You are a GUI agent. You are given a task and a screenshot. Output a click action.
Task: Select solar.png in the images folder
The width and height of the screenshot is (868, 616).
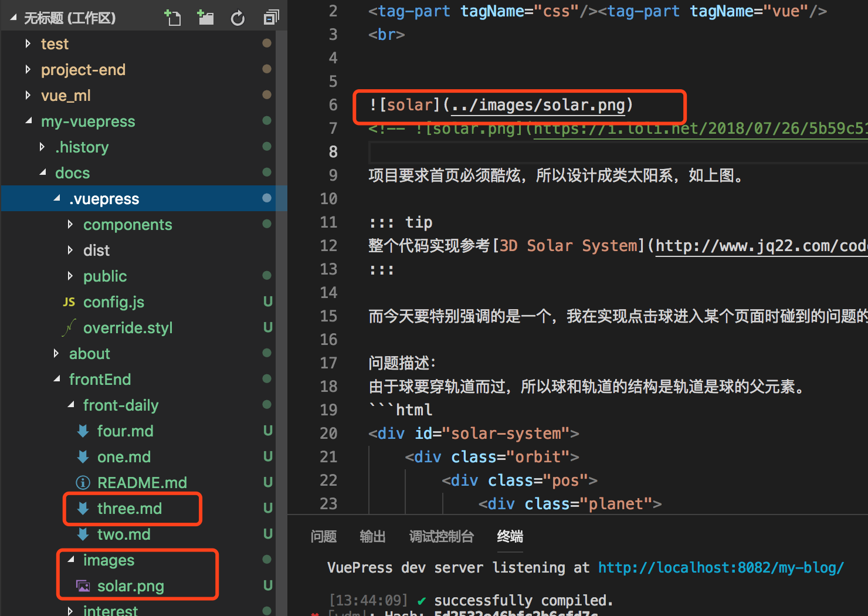pos(131,586)
